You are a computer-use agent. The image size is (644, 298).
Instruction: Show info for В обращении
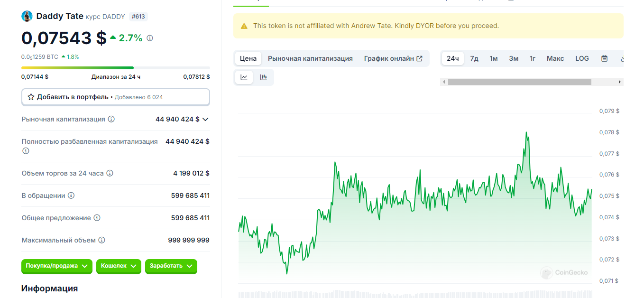coord(71,196)
